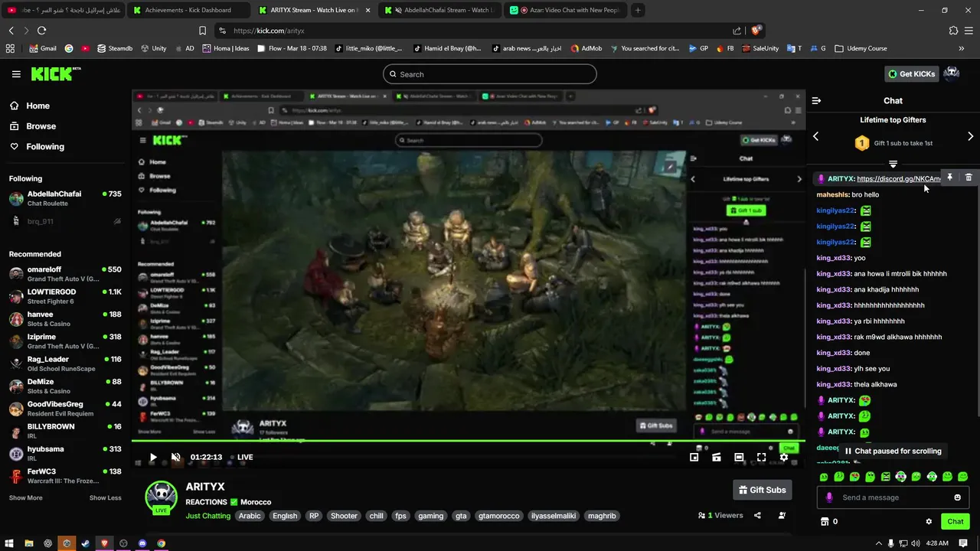Image resolution: width=980 pixels, height=551 pixels.
Task: Reload the page
Action: (x=41, y=31)
